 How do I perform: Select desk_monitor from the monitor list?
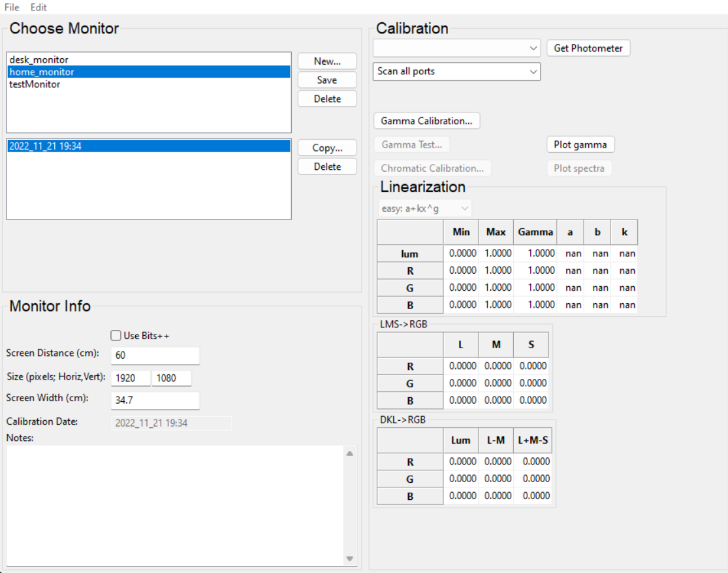click(39, 59)
